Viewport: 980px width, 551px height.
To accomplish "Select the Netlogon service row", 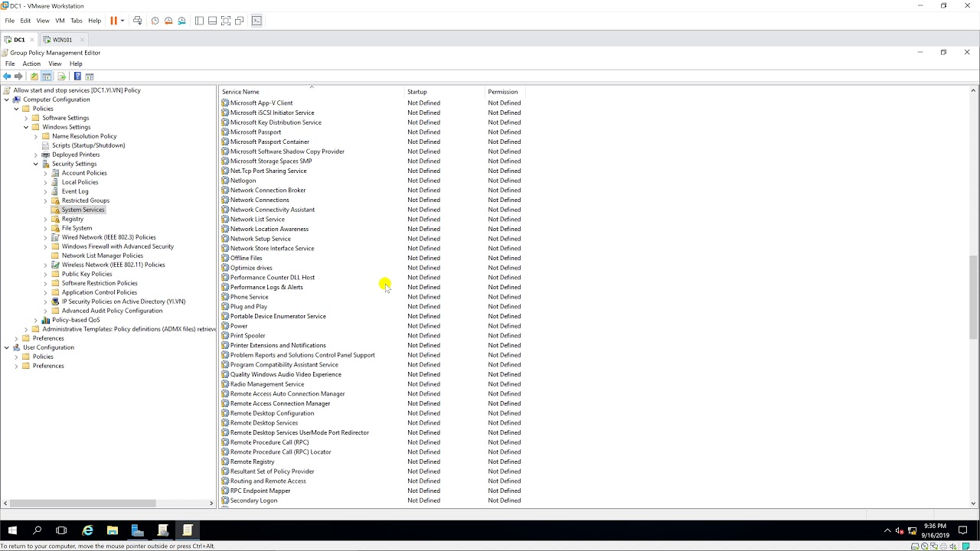I will (243, 181).
